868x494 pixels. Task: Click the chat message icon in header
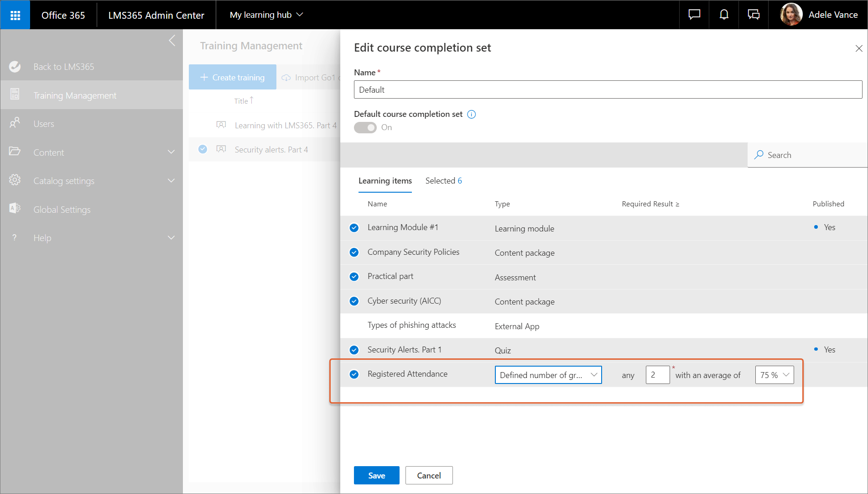[694, 15]
